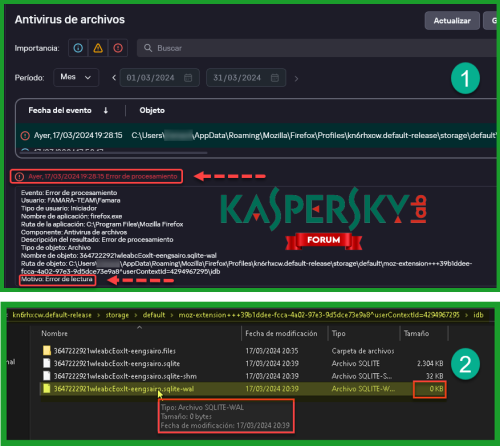Image resolution: width=500 pixels, height=446 pixels.
Task: Click 'Motivo: Error de lectura' line
Action: pyautogui.click(x=57, y=279)
